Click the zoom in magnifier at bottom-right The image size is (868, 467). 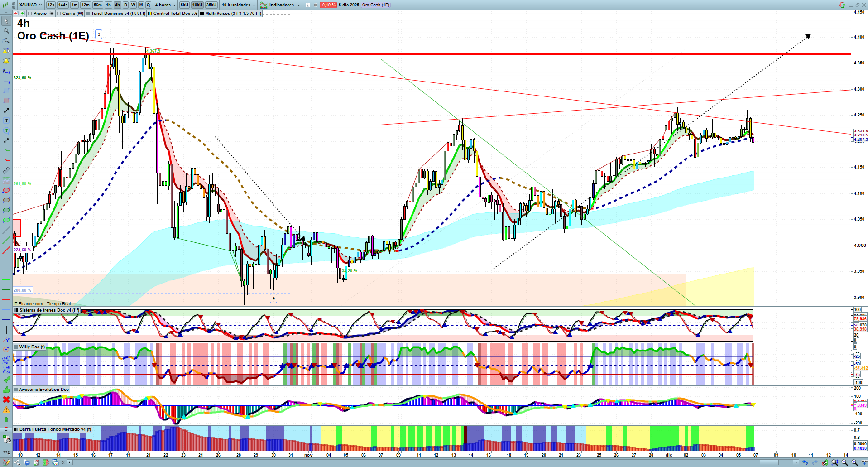pos(854,462)
